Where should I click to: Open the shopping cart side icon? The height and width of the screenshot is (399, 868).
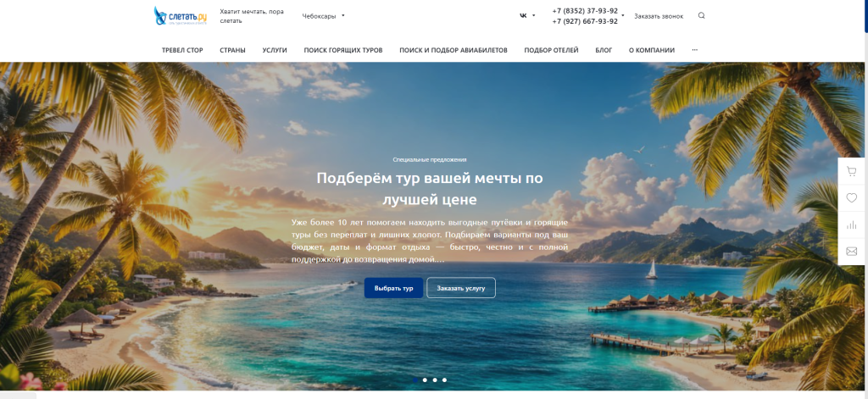pyautogui.click(x=851, y=172)
